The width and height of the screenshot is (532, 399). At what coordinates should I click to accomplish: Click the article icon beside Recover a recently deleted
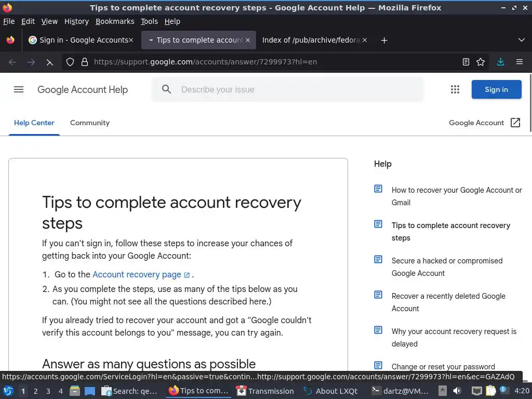tap(378, 295)
